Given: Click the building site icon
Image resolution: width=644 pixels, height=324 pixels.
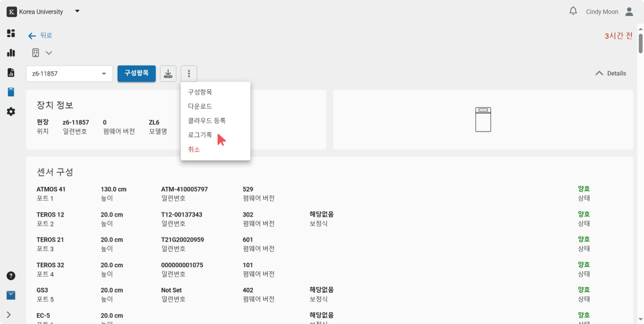Looking at the screenshot, I should [36, 53].
